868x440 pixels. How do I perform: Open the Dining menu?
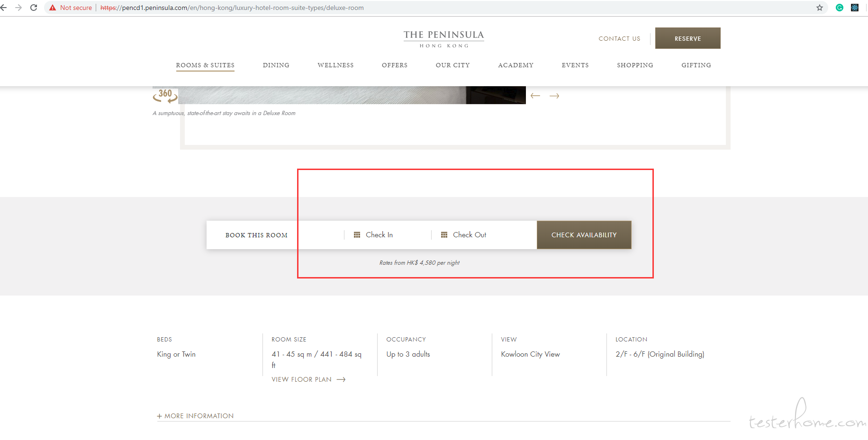pos(276,65)
